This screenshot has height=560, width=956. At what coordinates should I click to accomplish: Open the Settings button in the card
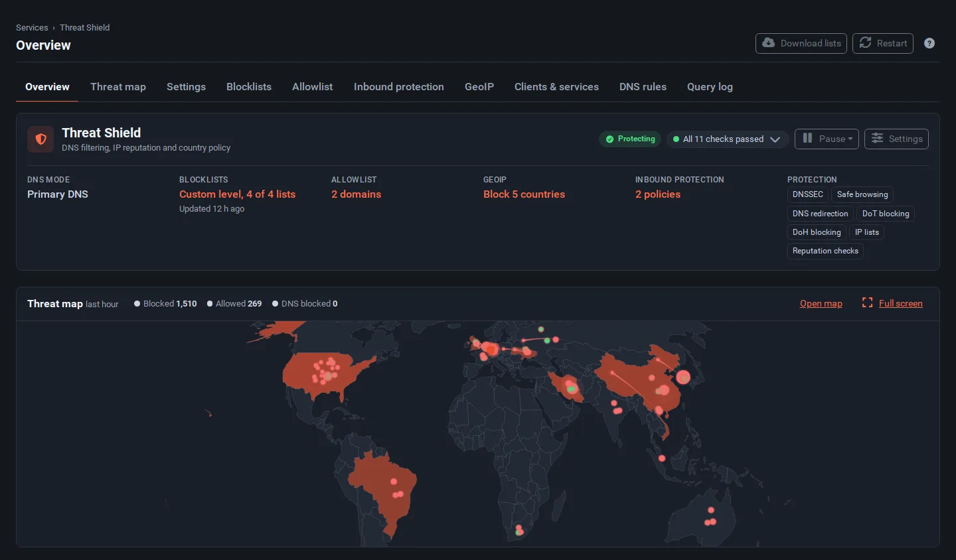[x=896, y=139]
